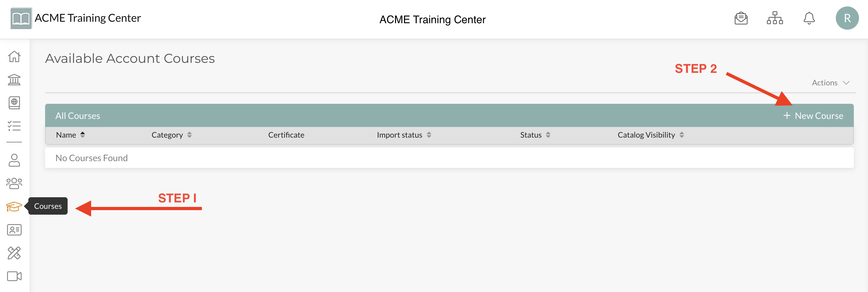868x292 pixels.
Task: Click the New Course button
Action: pyautogui.click(x=813, y=115)
